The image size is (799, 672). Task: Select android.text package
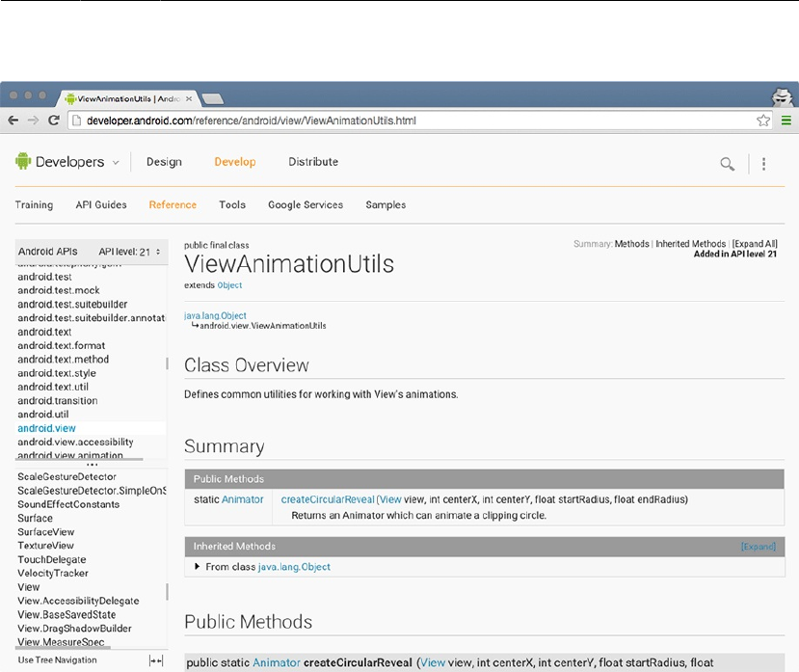(45, 332)
